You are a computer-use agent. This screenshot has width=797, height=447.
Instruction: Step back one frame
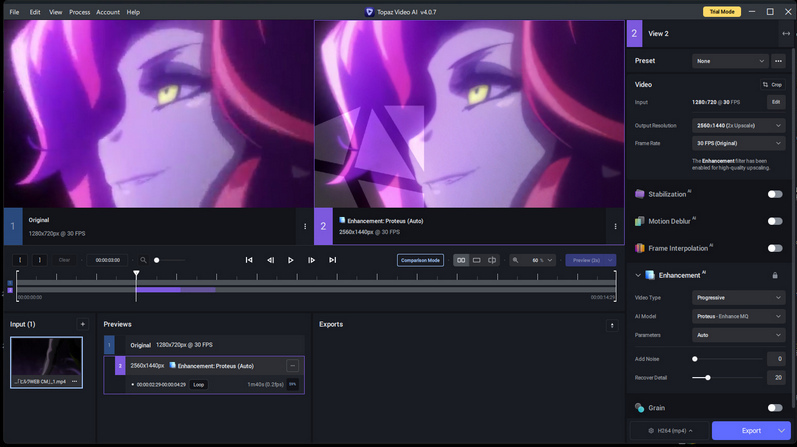pyautogui.click(x=270, y=260)
